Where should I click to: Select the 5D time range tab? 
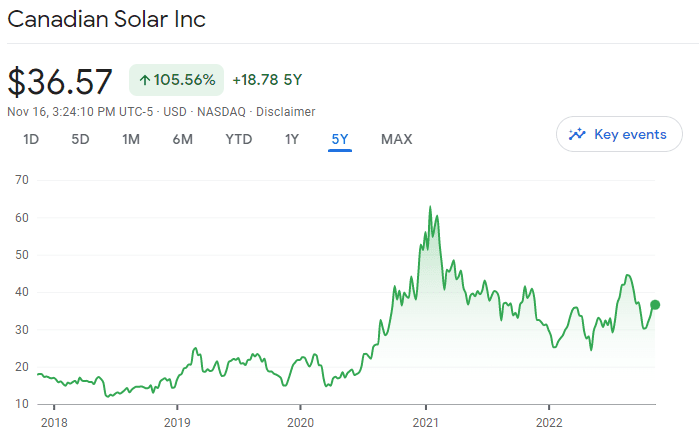tap(80, 139)
